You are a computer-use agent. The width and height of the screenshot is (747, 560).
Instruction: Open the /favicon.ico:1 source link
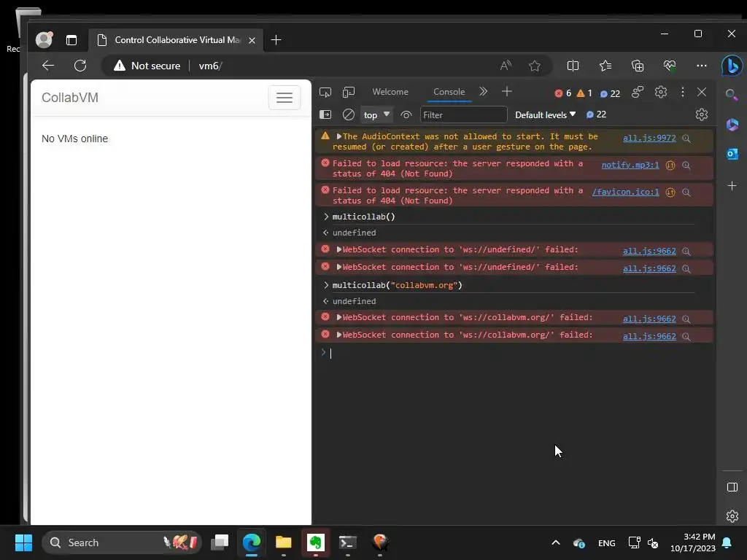625,192
